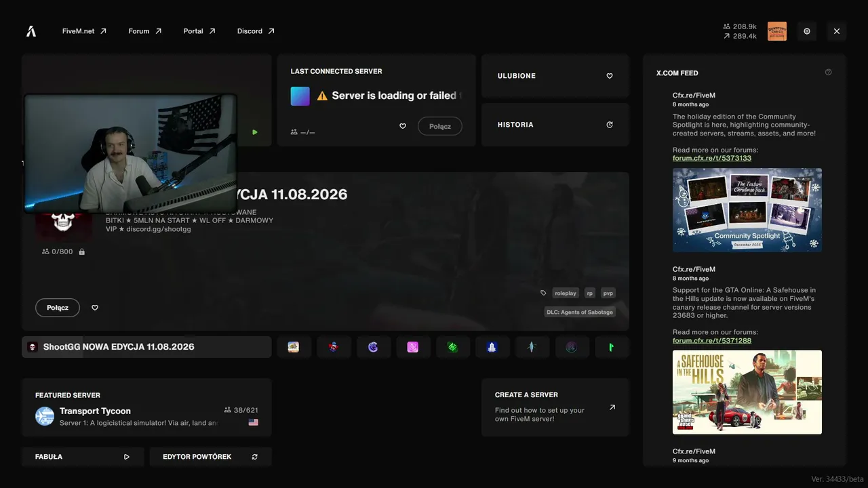This screenshot has height=488, width=868.
Task: Click the arrow icon on Create a Server
Action: pyautogui.click(x=612, y=407)
